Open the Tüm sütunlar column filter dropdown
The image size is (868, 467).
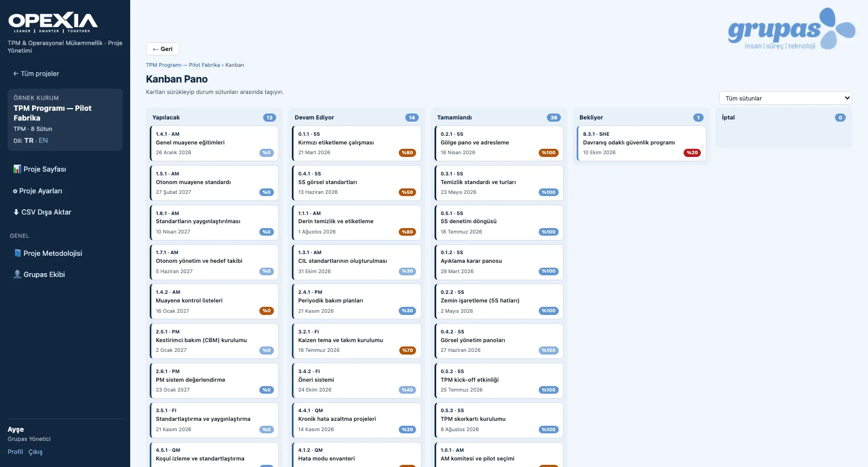786,98
